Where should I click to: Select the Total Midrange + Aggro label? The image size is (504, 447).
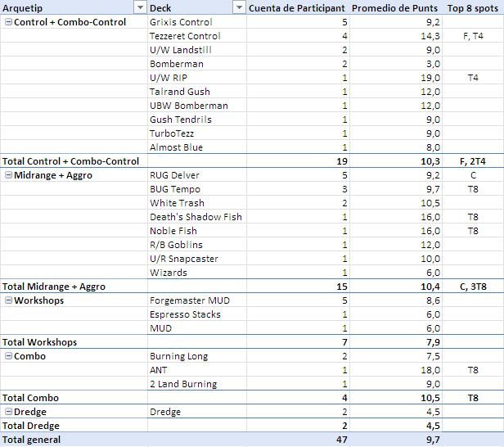click(54, 287)
